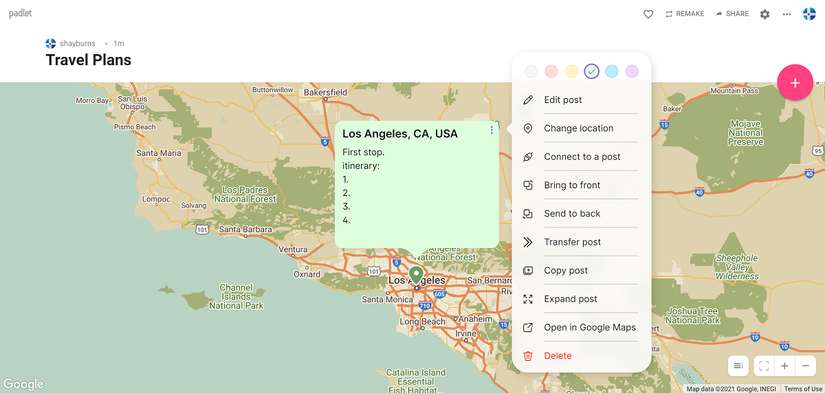Select the yellow post color
Screen dimensions: 825x393
point(571,71)
